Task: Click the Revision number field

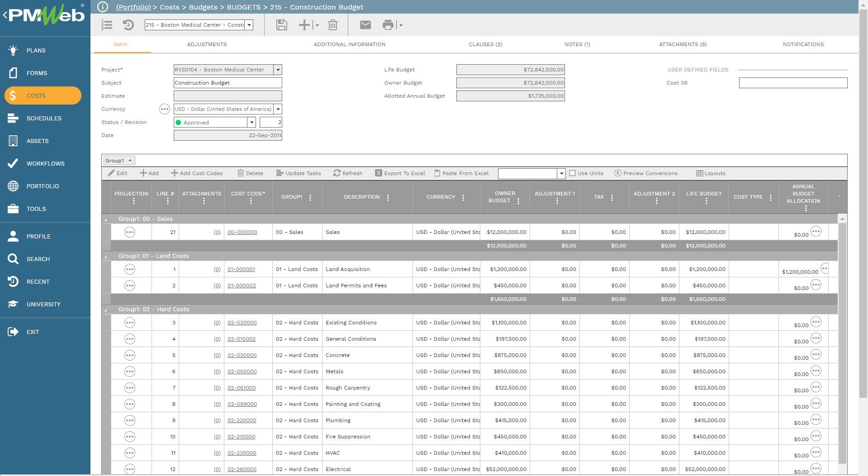Action: point(271,122)
